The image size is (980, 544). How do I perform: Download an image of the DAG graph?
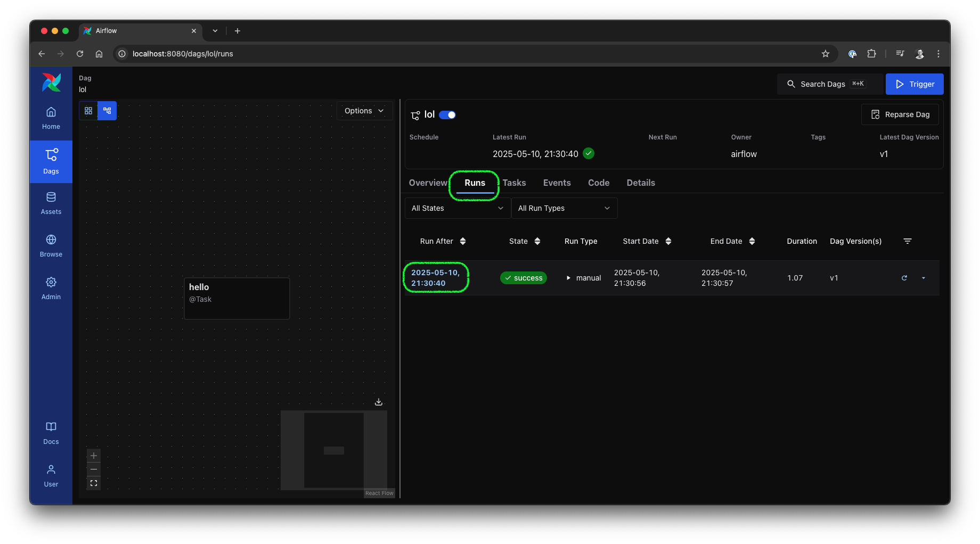pos(378,401)
